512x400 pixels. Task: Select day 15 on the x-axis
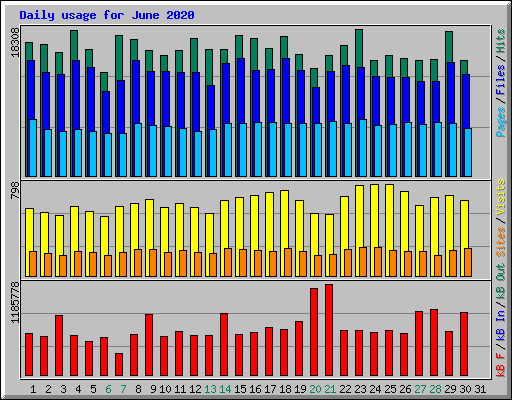point(240,389)
